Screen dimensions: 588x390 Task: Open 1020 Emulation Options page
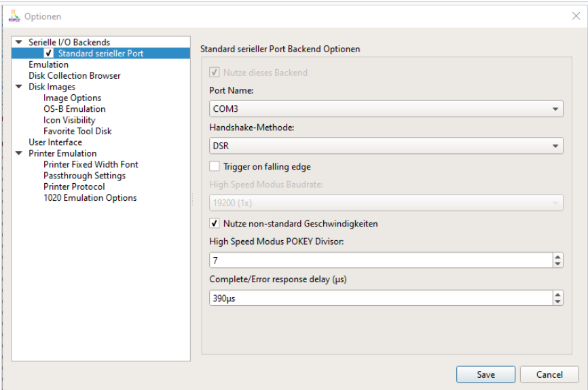tap(90, 198)
